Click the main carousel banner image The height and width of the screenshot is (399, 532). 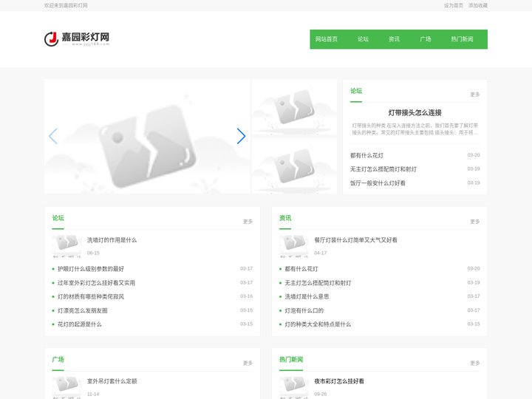(x=147, y=137)
